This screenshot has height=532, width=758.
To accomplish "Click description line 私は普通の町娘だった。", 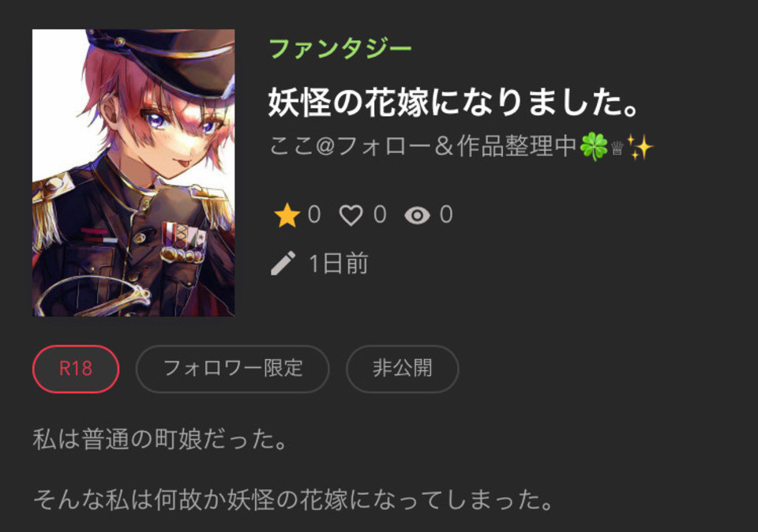I will tap(160, 439).
